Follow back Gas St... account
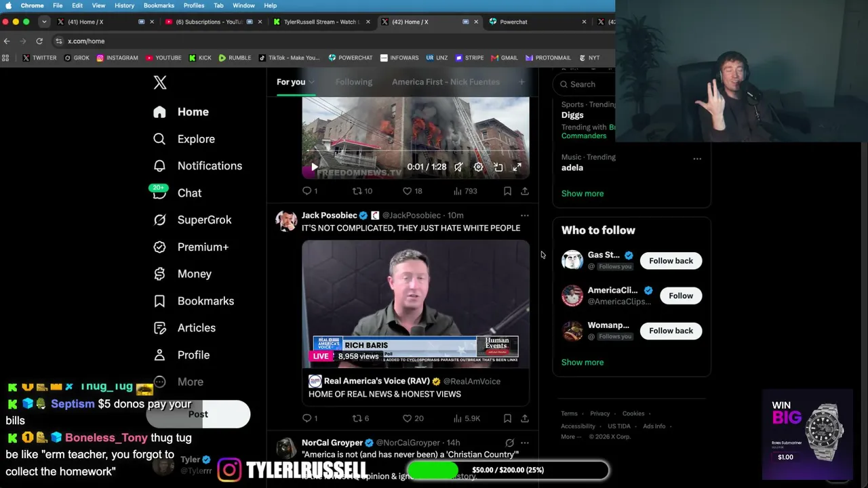868x488 pixels. pyautogui.click(x=671, y=261)
